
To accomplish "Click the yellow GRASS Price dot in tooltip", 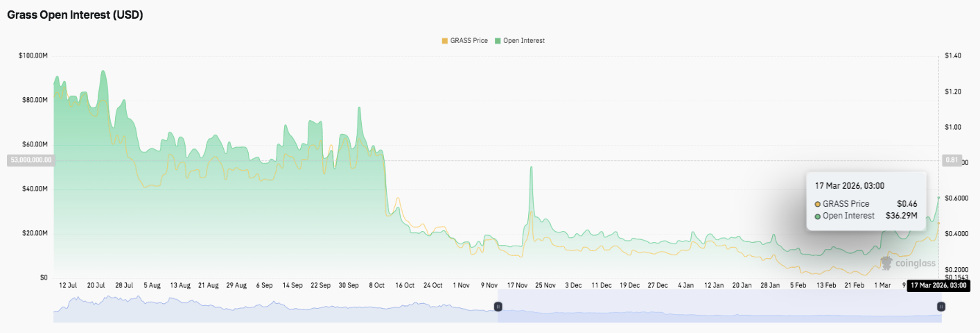I will [817, 204].
